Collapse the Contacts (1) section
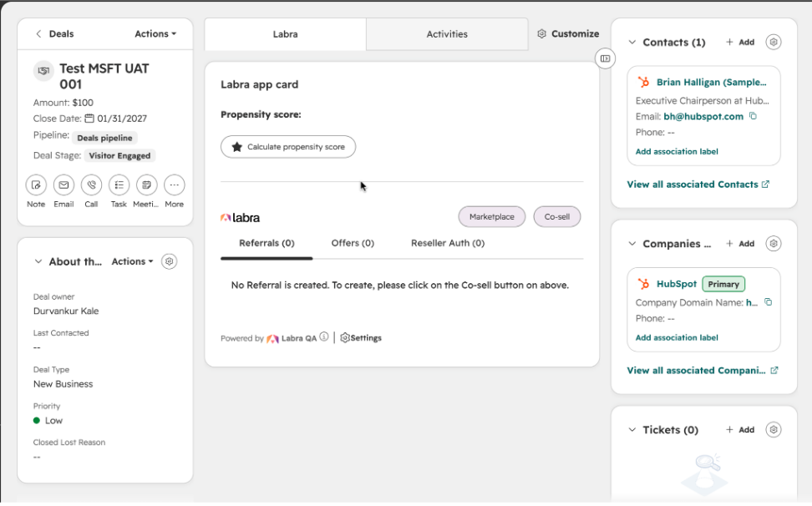 (x=632, y=42)
